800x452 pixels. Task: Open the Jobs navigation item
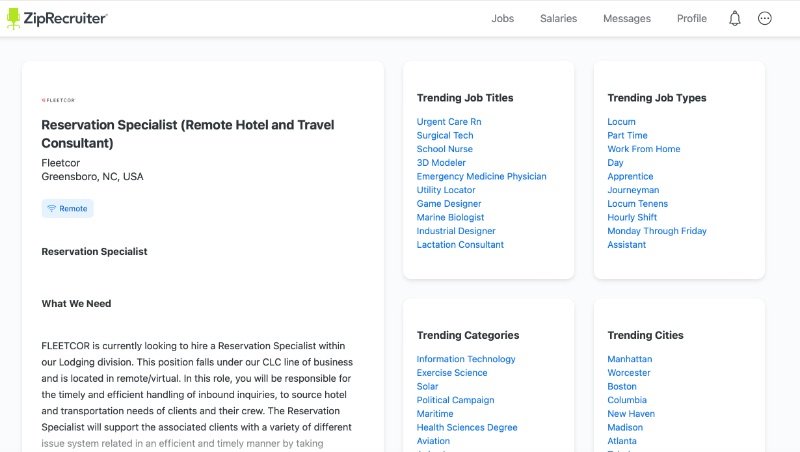click(x=503, y=18)
